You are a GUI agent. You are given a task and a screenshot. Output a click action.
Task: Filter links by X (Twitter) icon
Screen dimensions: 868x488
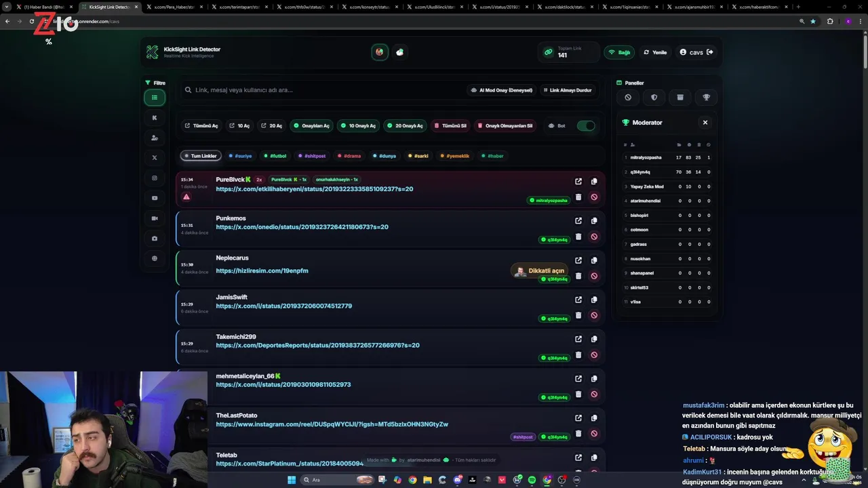click(x=155, y=158)
